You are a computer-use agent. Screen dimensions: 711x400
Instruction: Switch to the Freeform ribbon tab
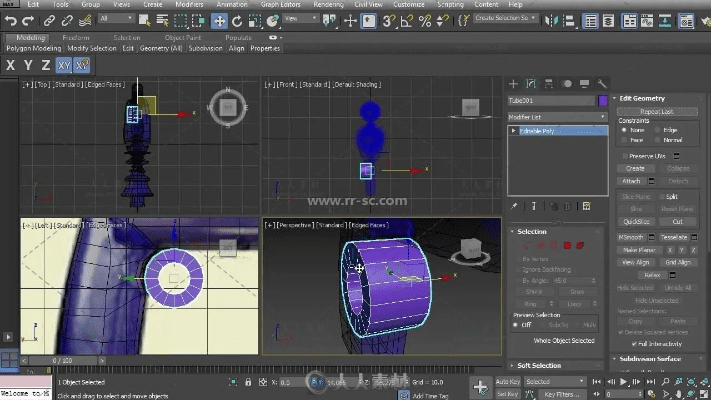76,37
